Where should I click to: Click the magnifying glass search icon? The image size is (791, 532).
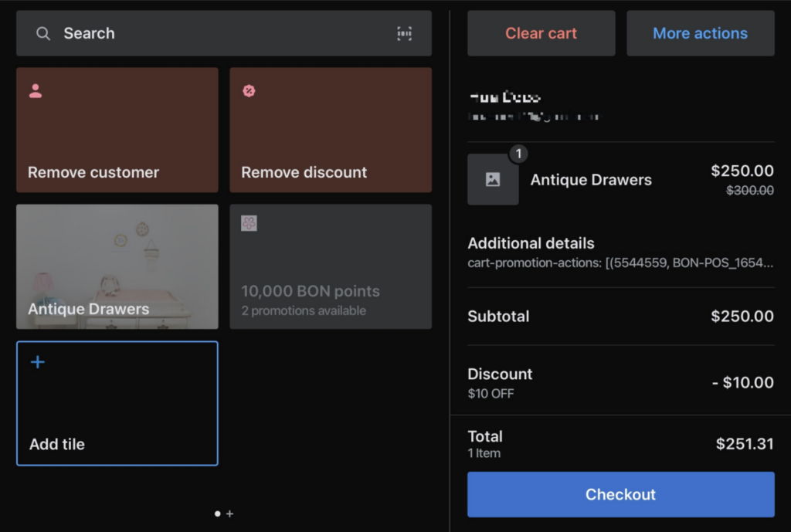click(x=43, y=33)
